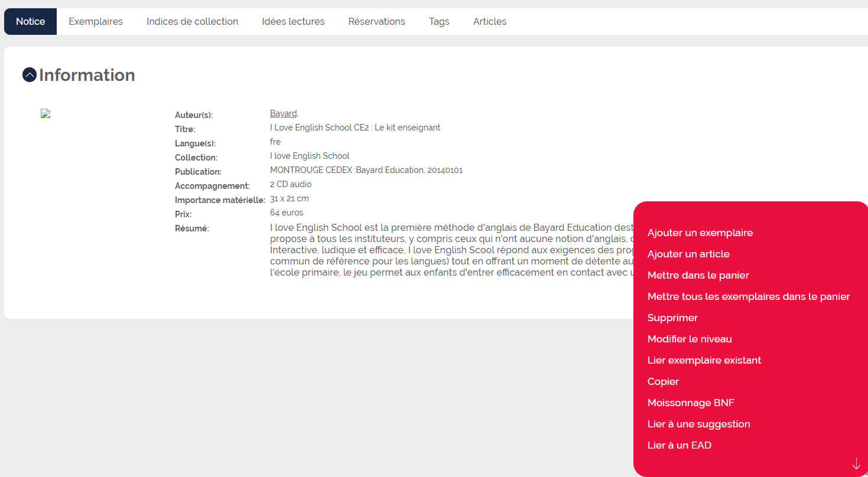This screenshot has height=477, width=868.
Task: Open the Réservations tab
Action: tap(376, 21)
